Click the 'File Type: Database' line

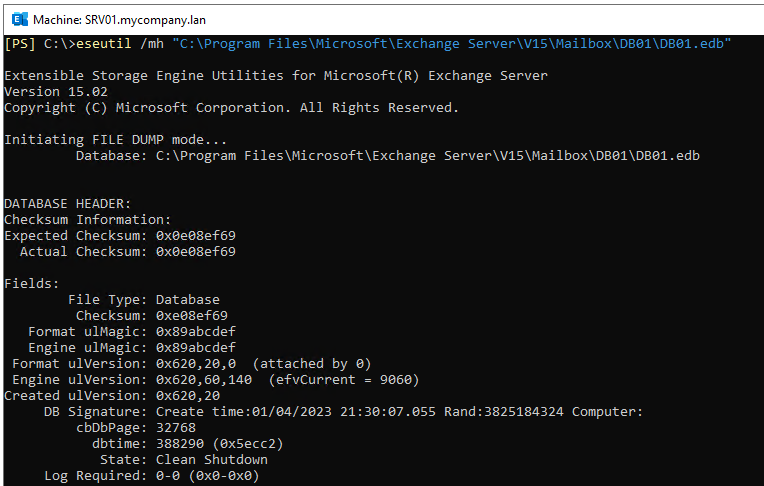pos(144,300)
